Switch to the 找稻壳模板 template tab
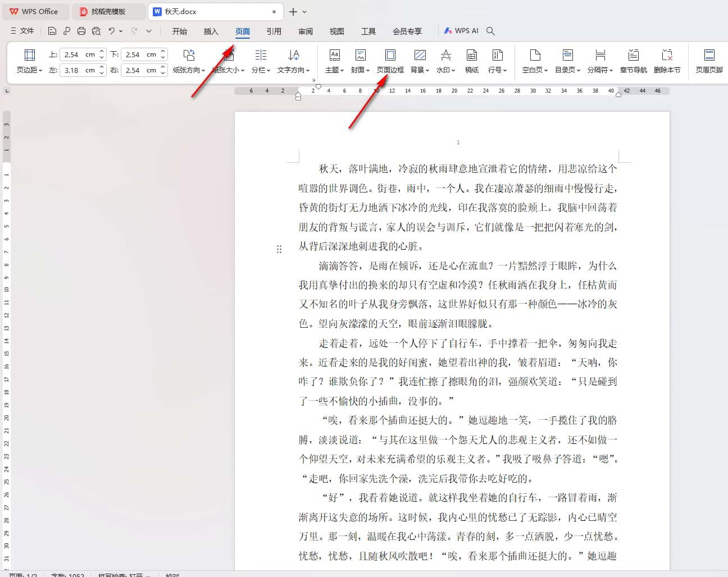728x577 pixels. click(108, 11)
